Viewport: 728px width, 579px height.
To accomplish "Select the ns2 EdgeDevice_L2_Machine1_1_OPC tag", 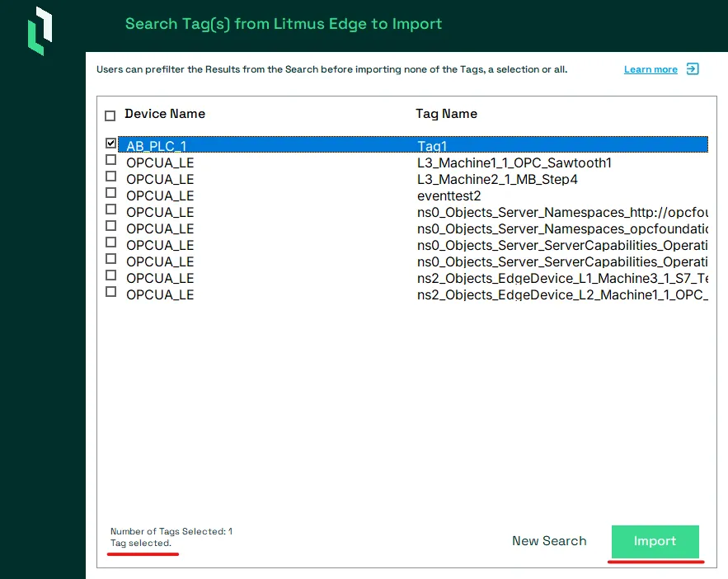I will 562,294.
